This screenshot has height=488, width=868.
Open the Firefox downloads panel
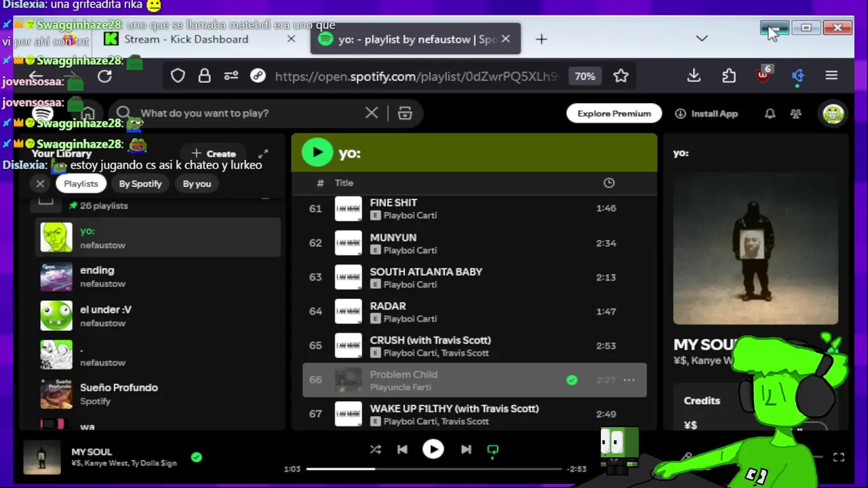tap(694, 76)
